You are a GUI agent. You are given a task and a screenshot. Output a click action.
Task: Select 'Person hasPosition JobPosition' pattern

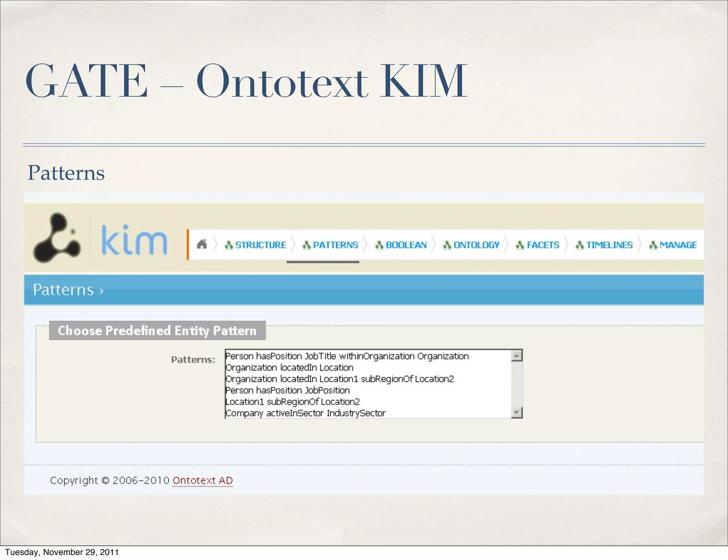click(288, 391)
